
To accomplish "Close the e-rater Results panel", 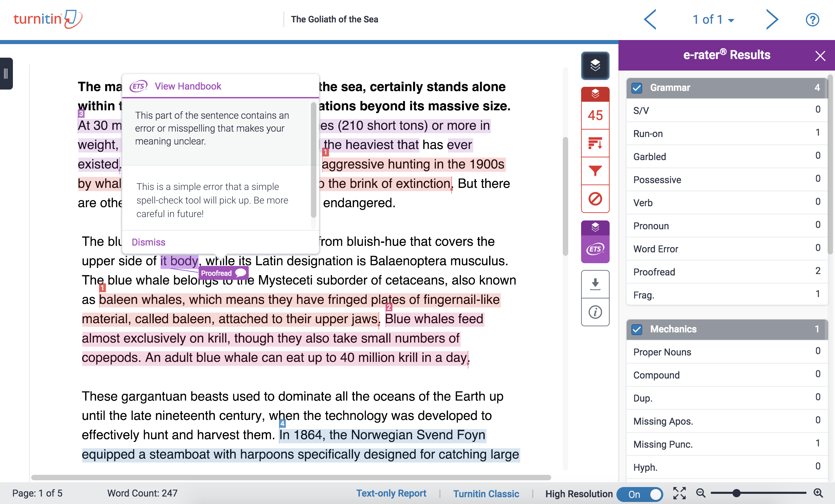I will [820, 56].
